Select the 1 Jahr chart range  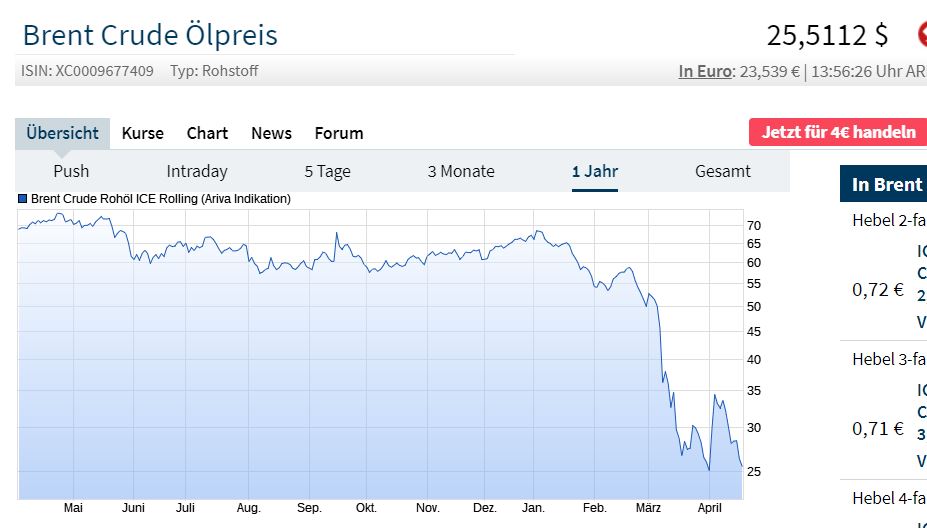(x=595, y=171)
